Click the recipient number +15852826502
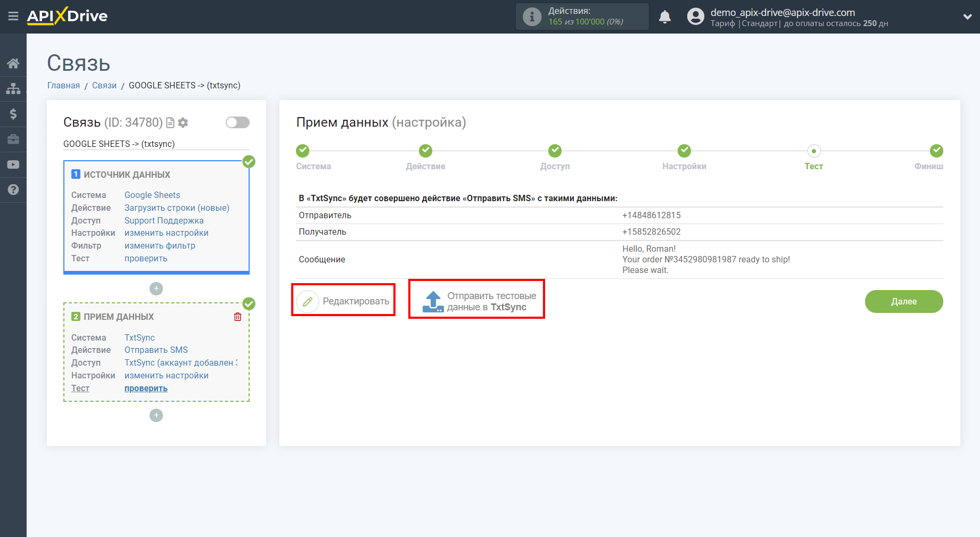980x537 pixels. point(652,232)
